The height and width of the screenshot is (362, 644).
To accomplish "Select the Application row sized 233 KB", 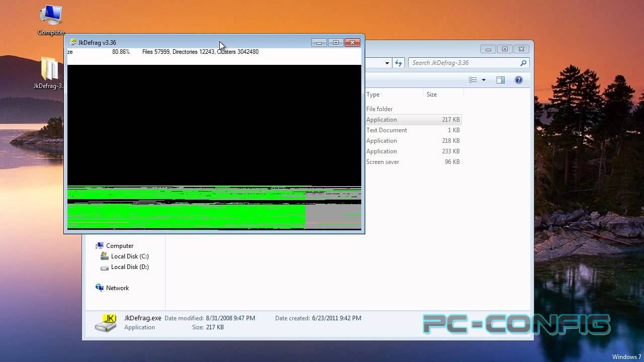I will 413,151.
